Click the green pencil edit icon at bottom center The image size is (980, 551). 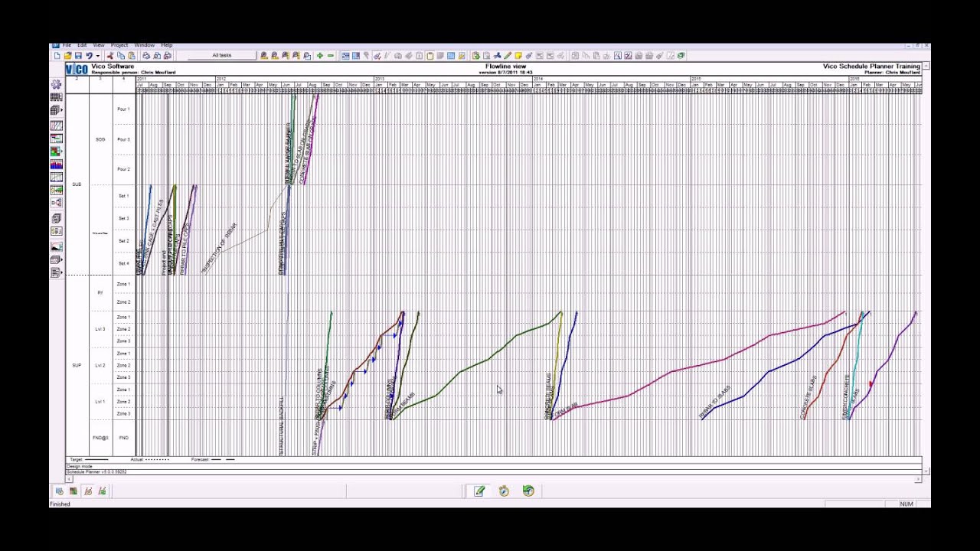coord(479,491)
